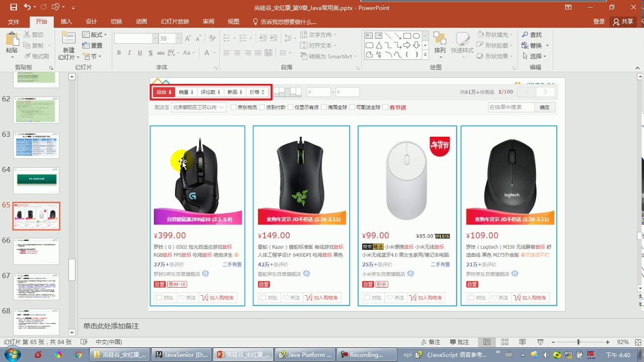Image resolution: width=644 pixels, height=362 pixels.
Task: Select slide 63 thumbnail
Action: (36, 145)
